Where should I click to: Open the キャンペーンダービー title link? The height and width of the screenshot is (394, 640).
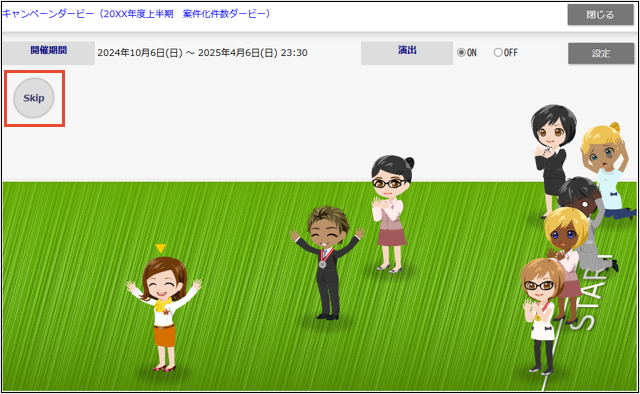pos(136,14)
